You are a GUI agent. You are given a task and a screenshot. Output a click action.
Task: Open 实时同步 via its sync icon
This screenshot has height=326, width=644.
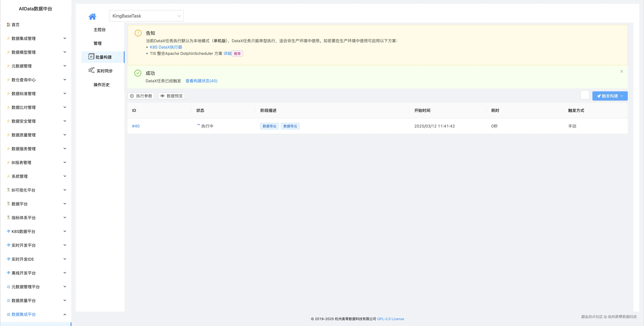[91, 71]
